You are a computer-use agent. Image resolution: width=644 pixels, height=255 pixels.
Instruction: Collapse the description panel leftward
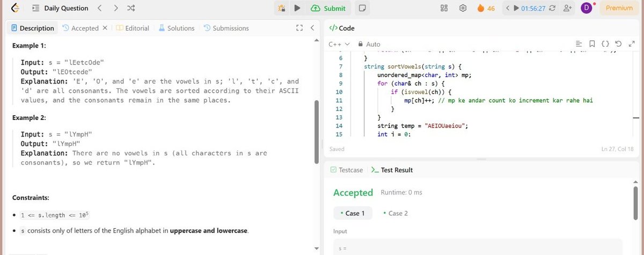pos(312,28)
